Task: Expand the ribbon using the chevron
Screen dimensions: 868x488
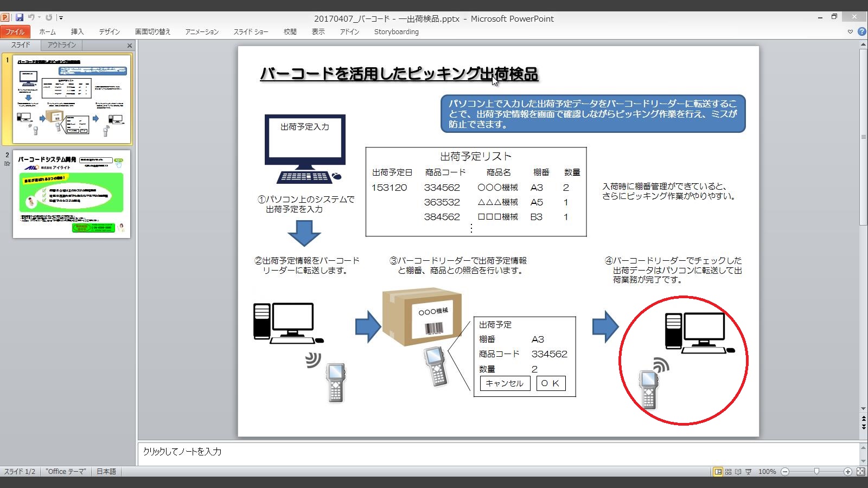Action: [x=850, y=32]
